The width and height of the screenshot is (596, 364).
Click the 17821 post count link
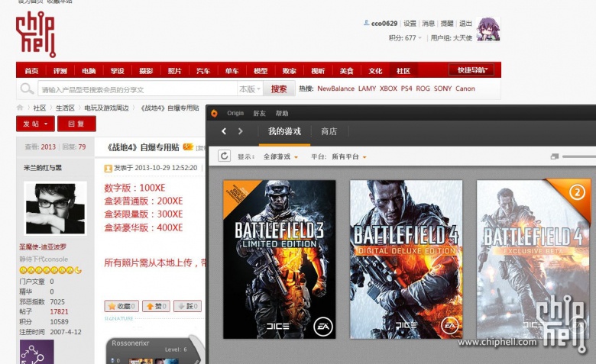click(x=59, y=311)
